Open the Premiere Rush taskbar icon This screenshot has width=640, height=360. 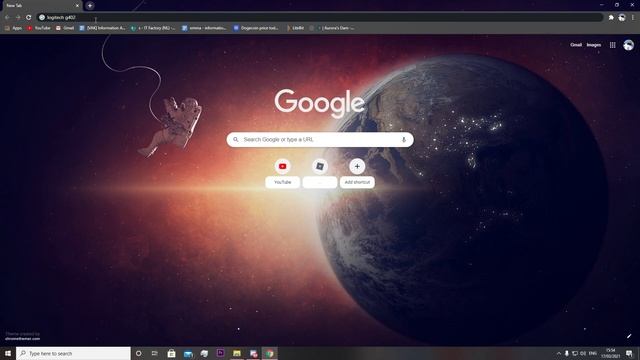pyautogui.click(x=220, y=353)
